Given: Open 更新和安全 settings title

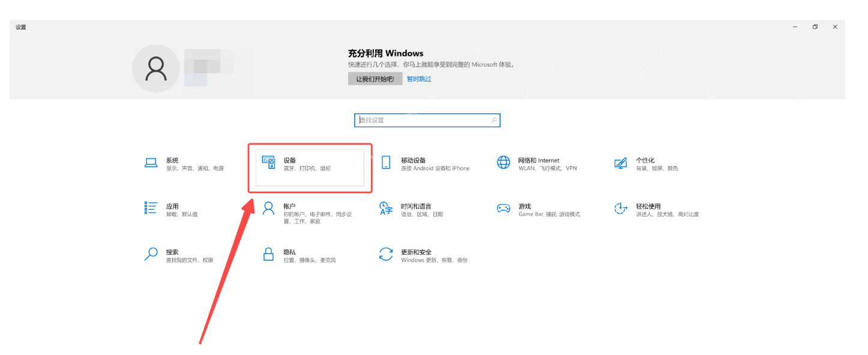Looking at the screenshot, I should (417, 252).
